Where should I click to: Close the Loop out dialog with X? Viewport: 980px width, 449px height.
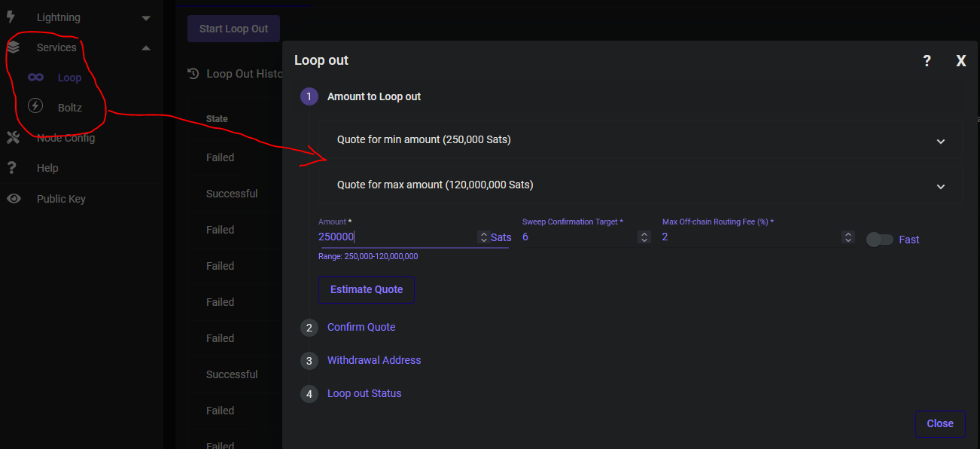961,61
